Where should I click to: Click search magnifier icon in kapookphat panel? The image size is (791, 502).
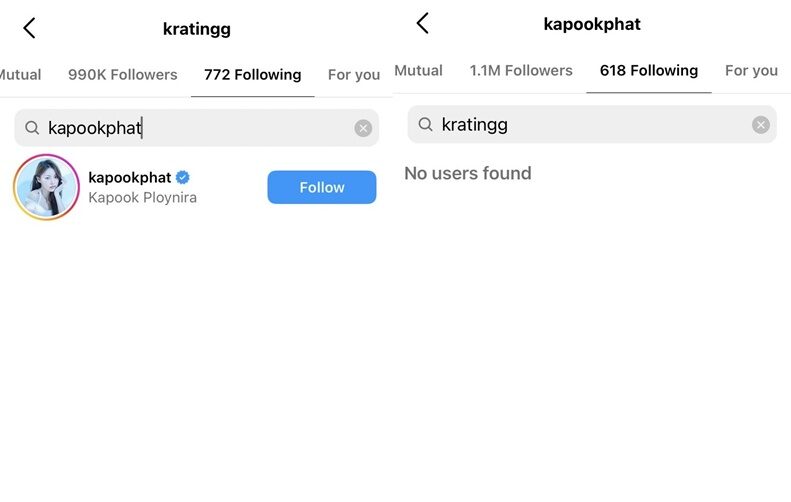click(425, 124)
